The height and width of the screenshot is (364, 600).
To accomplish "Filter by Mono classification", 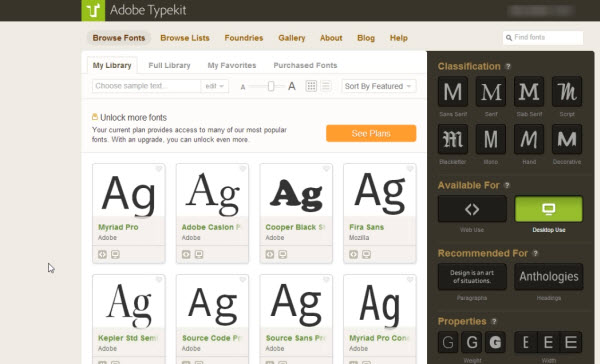I will click(x=491, y=139).
